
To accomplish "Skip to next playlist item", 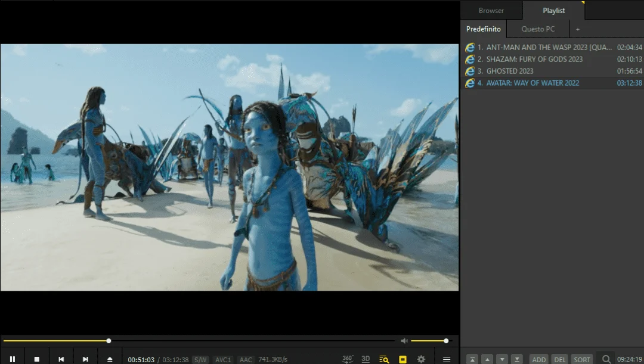I will [85, 359].
